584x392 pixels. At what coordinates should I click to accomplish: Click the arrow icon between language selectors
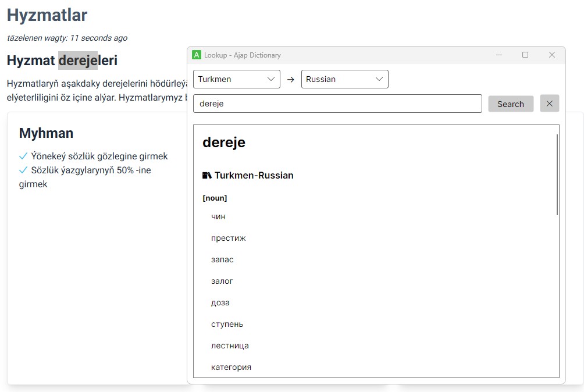pos(291,80)
